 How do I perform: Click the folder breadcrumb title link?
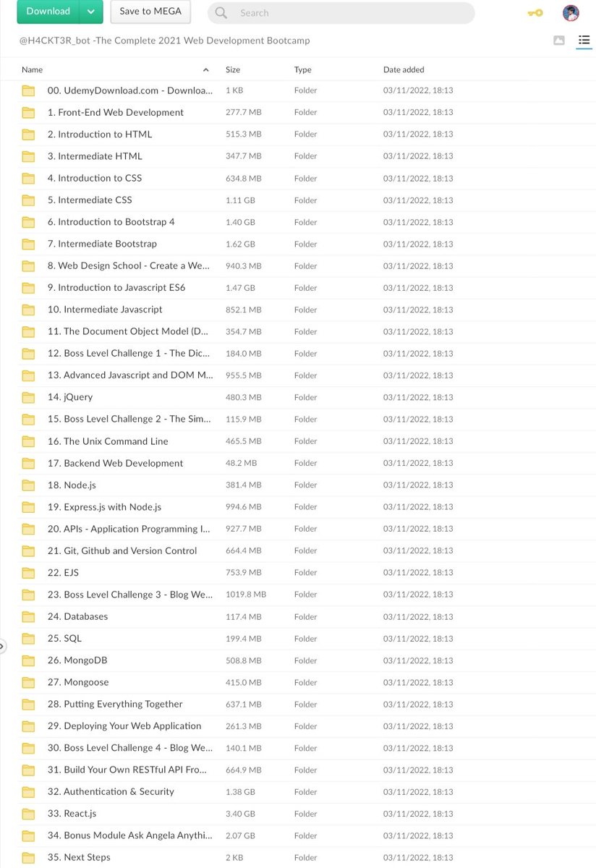click(x=165, y=41)
